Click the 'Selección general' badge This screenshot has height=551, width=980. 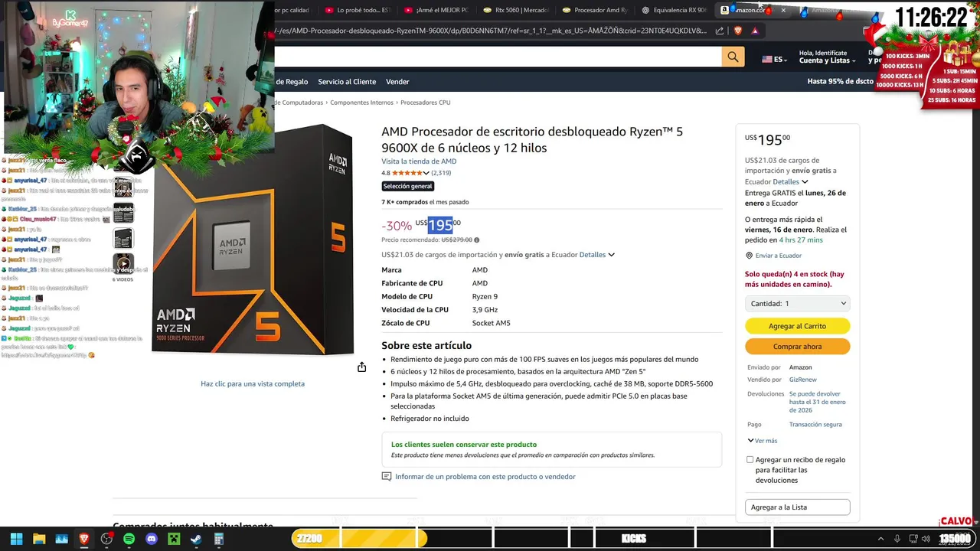[408, 186]
